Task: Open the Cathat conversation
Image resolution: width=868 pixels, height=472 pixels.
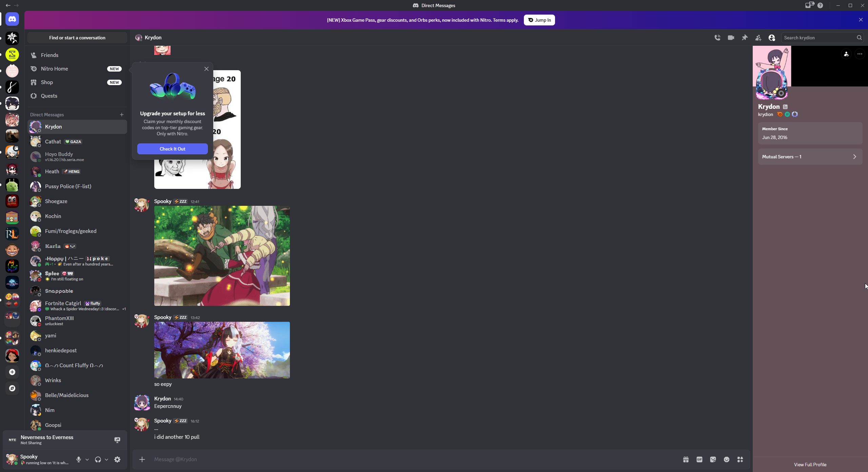Action: 77,141
